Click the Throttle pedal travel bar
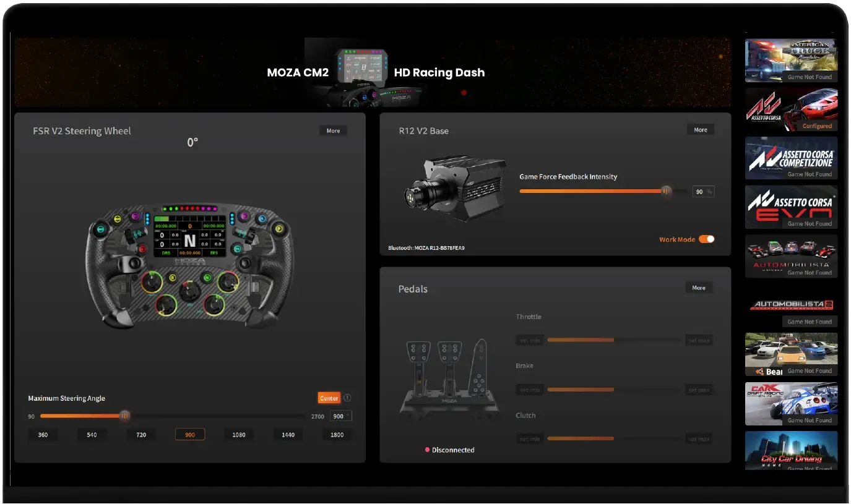Viewport: 851px width, 504px height. click(615, 340)
